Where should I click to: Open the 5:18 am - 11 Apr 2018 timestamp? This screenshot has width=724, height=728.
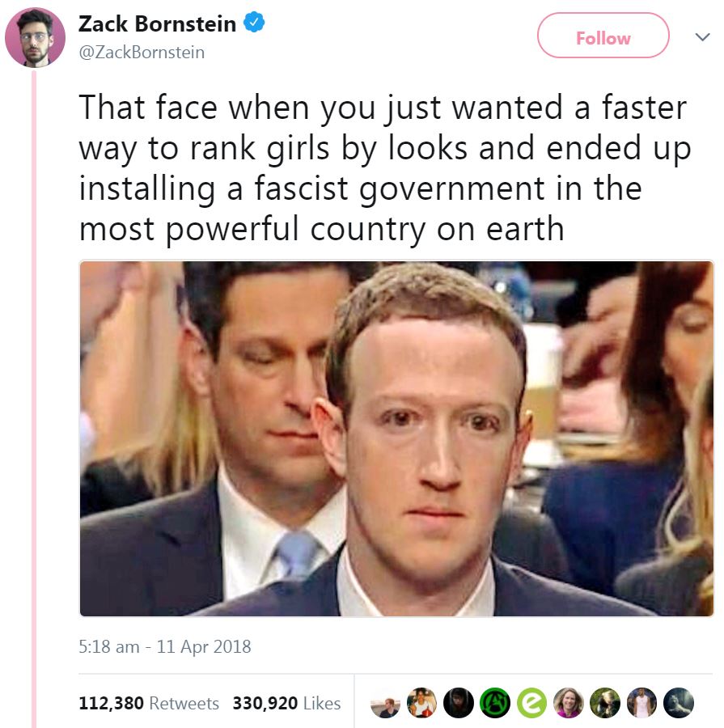[x=165, y=646]
